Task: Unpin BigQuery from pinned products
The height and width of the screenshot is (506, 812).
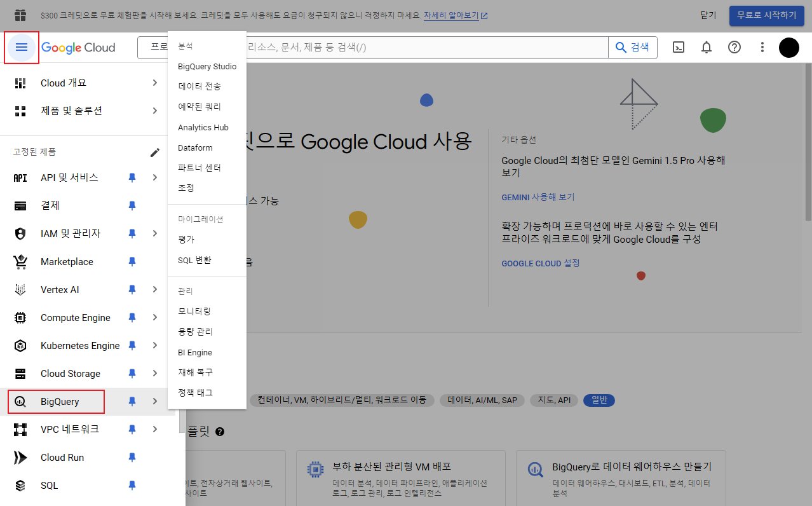Action: point(132,402)
